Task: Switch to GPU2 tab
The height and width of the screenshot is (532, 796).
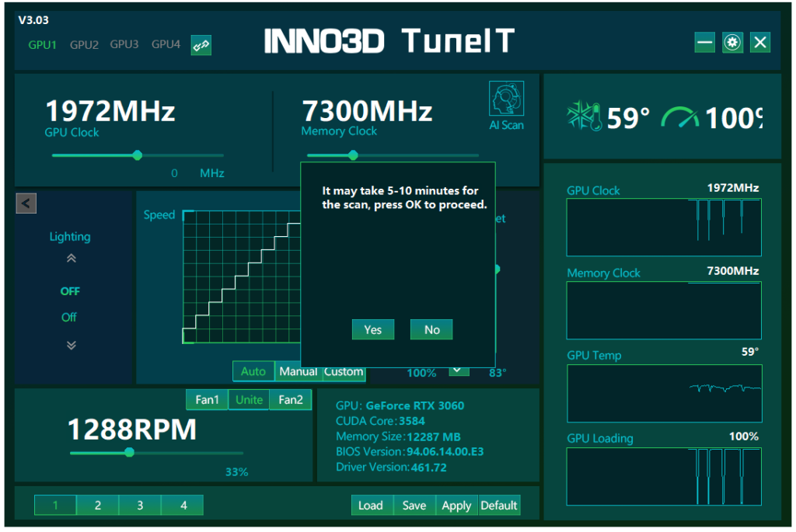Action: tap(84, 44)
